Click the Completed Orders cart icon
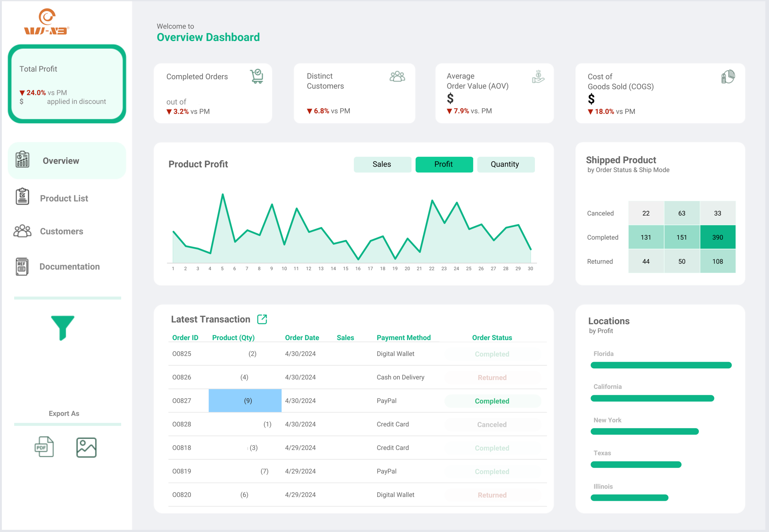Screen dimensions: 769x532 pyautogui.click(x=257, y=76)
